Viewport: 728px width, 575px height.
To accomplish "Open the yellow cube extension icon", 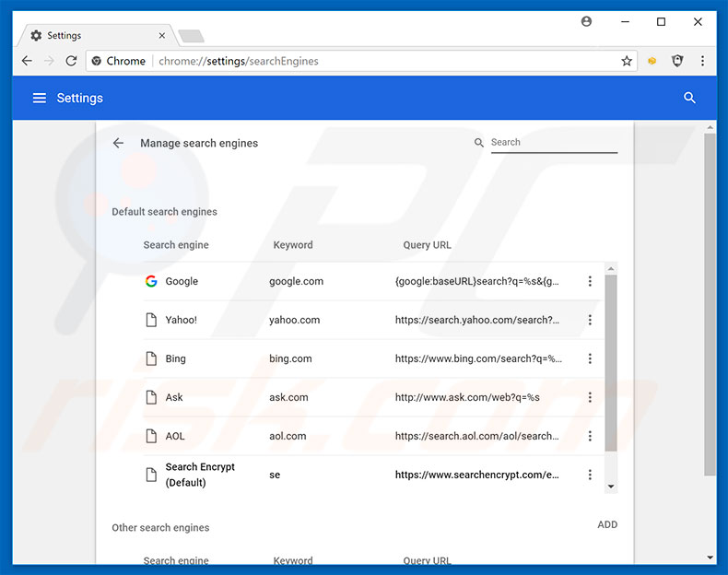I will 652,61.
